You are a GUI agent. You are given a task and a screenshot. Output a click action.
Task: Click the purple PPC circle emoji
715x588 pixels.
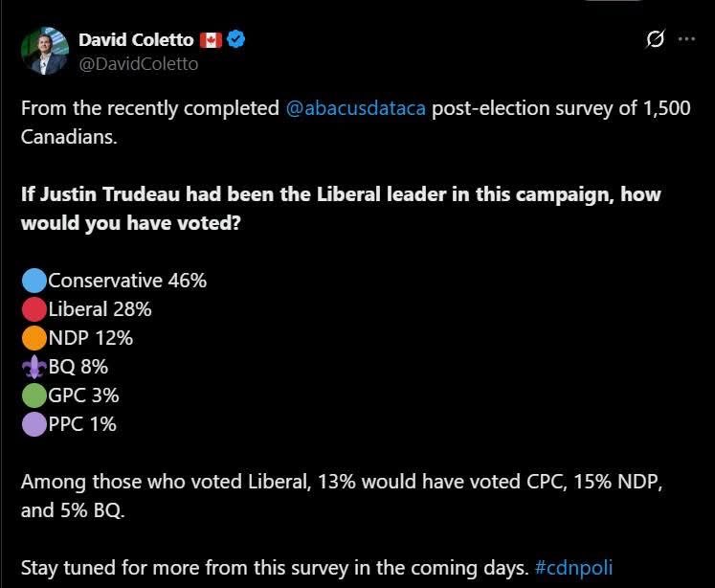click(x=34, y=424)
